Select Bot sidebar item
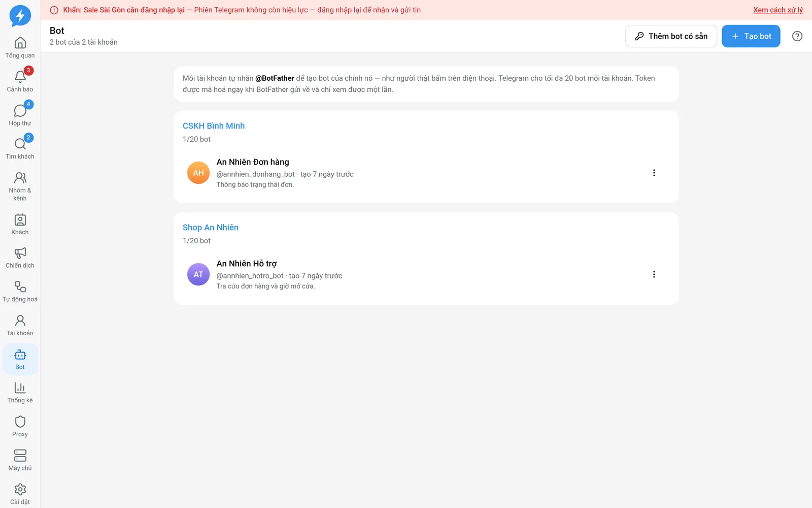 coord(20,360)
